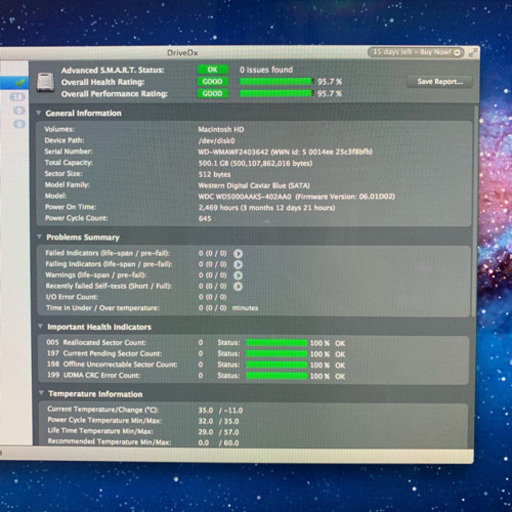Click the current temperature '35.0 / -11.0' value

(220, 410)
